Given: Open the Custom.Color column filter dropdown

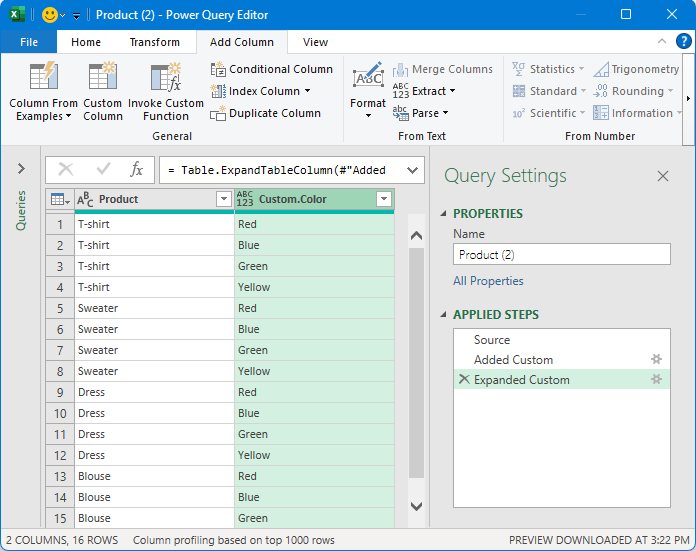Looking at the screenshot, I should [383, 199].
